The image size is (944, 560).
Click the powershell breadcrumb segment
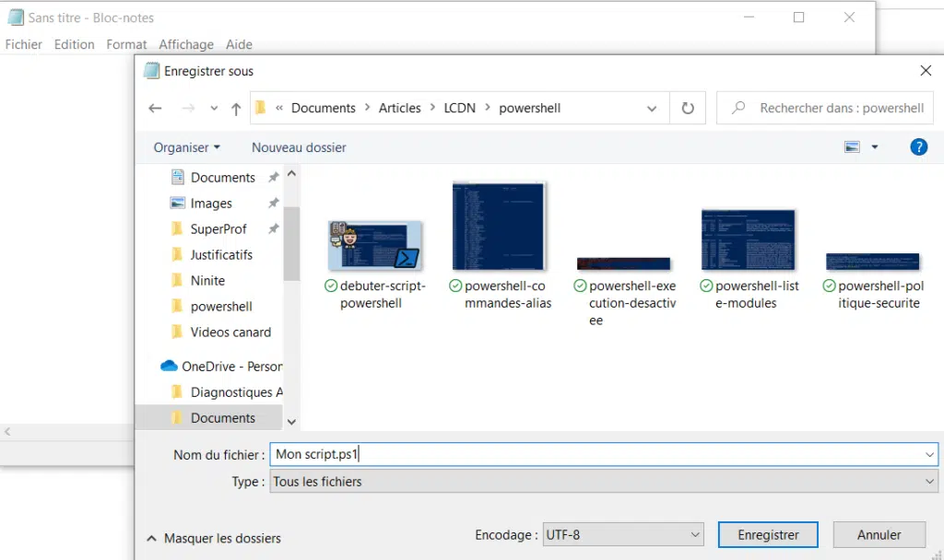point(530,108)
